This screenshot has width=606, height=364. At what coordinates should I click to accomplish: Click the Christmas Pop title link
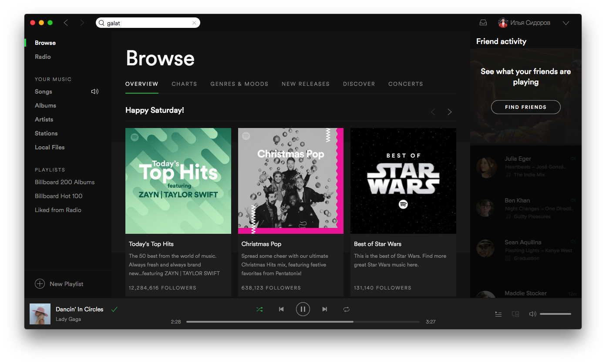click(261, 244)
